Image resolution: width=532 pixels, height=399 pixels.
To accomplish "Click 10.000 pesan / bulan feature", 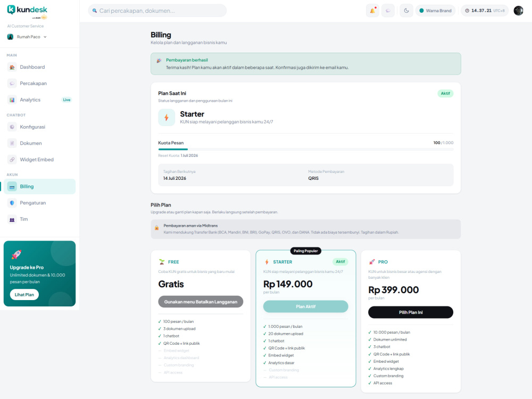I will [x=392, y=332].
